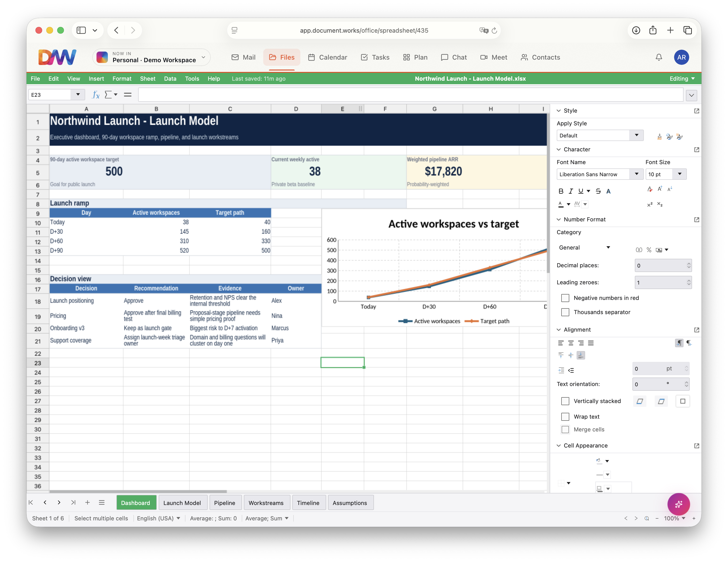Open the Insert menu
Viewport: 728px width, 562px height.
point(96,79)
